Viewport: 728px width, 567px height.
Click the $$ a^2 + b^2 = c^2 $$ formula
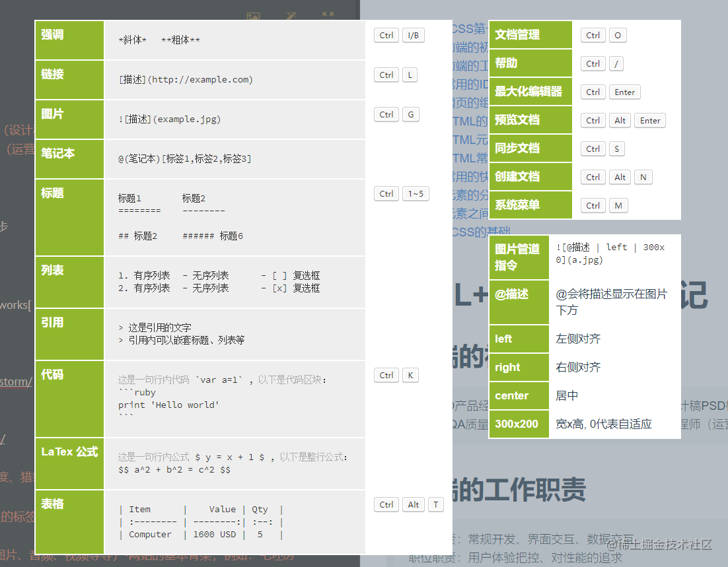point(174,469)
